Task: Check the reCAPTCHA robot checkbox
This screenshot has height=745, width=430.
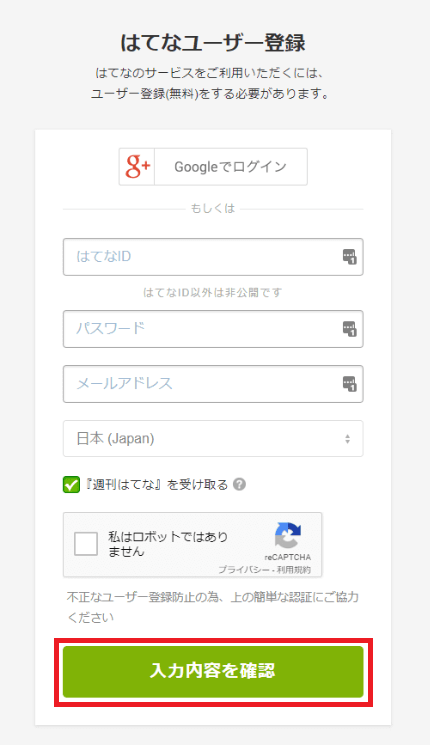Action: click(x=86, y=544)
